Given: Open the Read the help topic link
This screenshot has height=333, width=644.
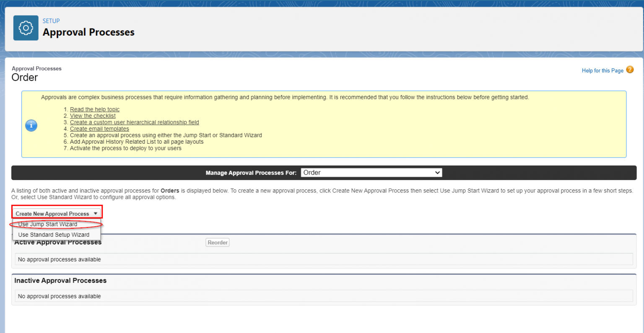Looking at the screenshot, I should (94, 109).
